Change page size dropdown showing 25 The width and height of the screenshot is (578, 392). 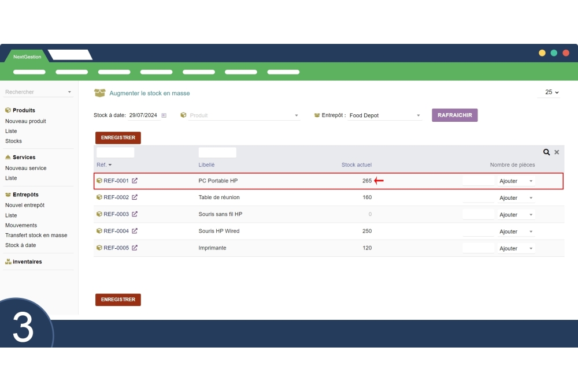[552, 92]
